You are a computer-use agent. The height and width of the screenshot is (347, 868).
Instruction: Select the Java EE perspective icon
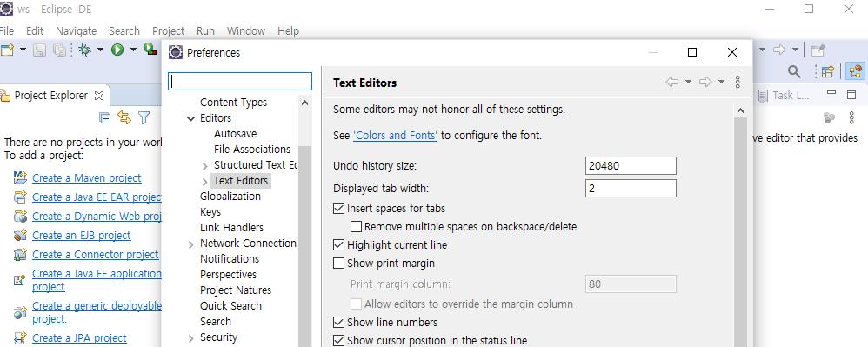855,71
